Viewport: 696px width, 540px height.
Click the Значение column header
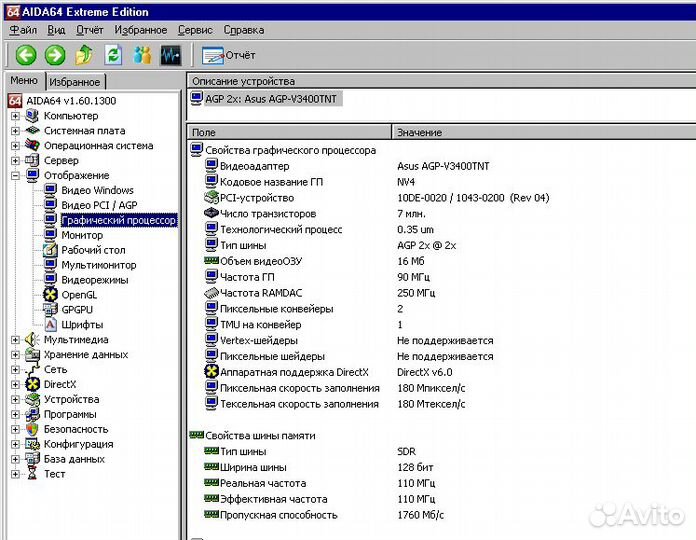pos(544,132)
